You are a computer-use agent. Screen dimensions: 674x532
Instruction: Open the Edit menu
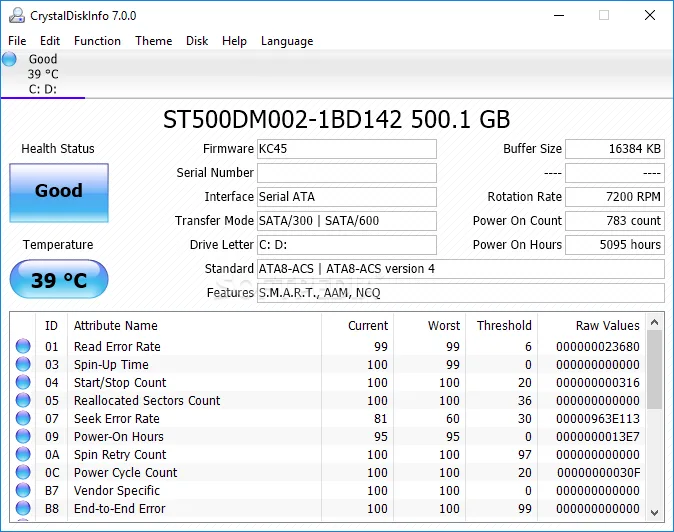(50, 41)
